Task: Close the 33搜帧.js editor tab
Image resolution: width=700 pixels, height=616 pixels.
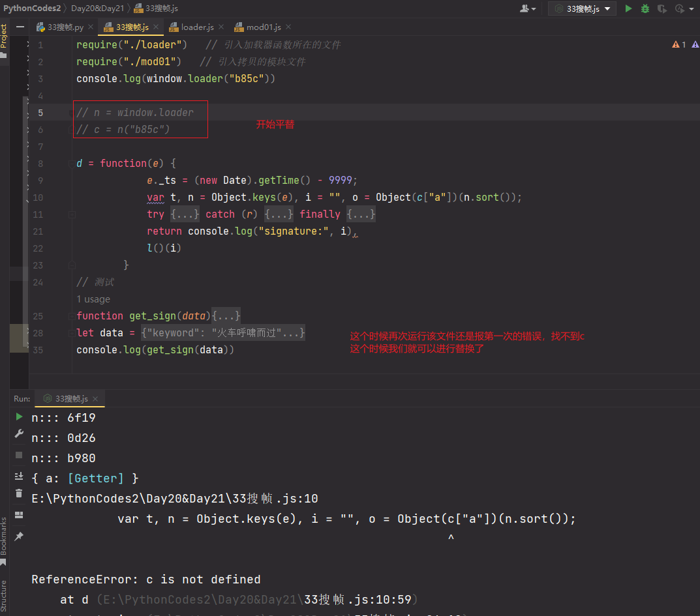Action: [156, 27]
